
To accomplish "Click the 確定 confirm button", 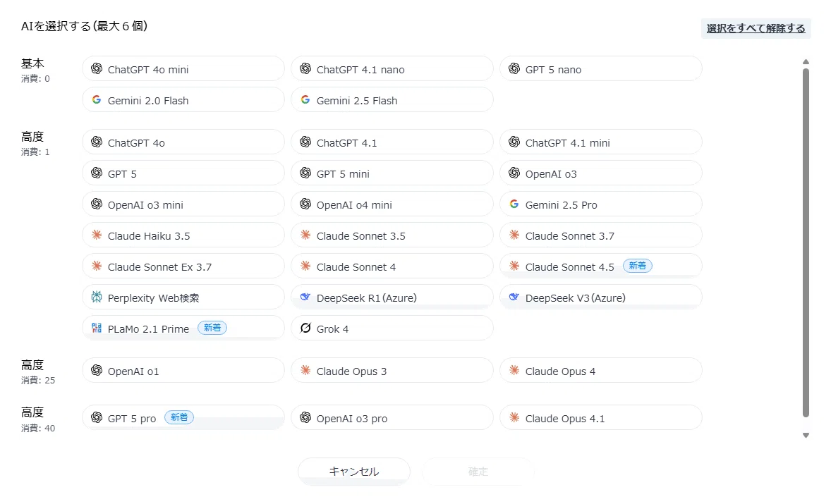I will pos(478,471).
